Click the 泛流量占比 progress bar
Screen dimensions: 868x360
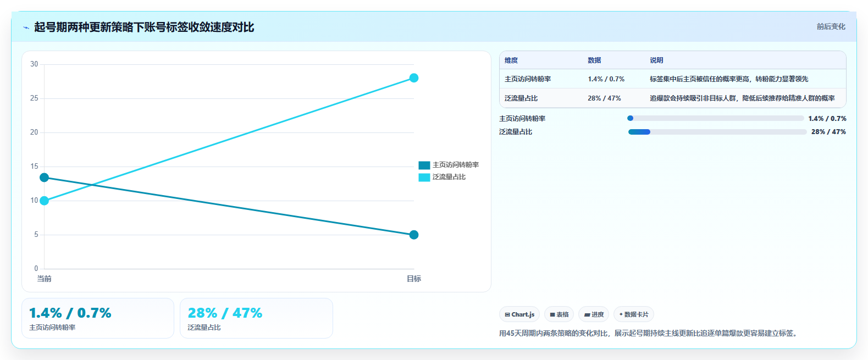click(x=717, y=132)
